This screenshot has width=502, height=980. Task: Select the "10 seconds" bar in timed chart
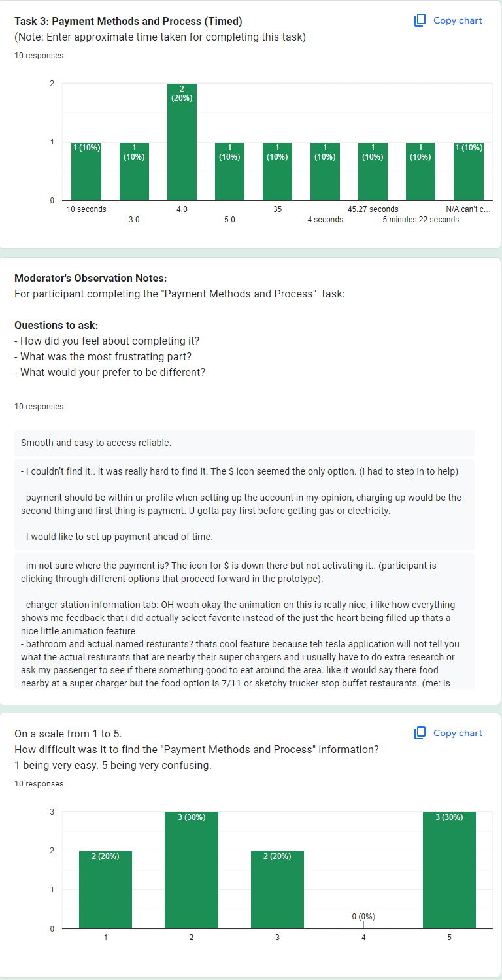pos(86,171)
